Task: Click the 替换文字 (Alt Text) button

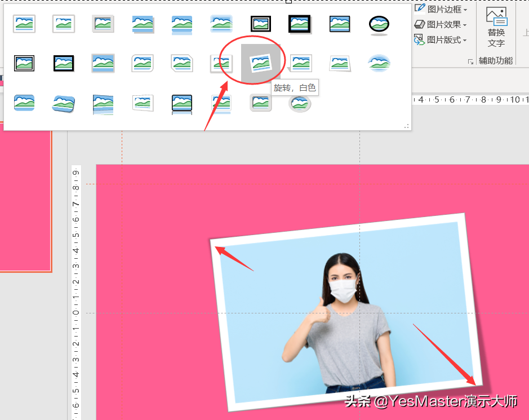Action: [496, 28]
